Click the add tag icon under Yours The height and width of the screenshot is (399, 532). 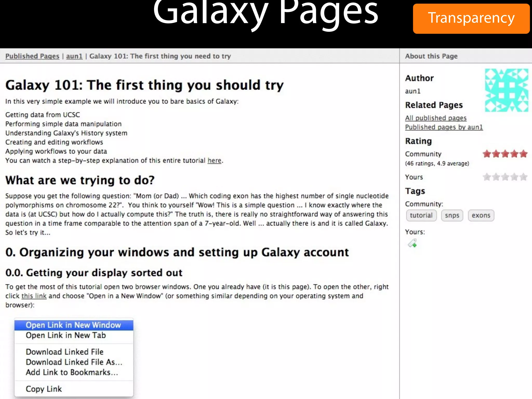coord(412,243)
